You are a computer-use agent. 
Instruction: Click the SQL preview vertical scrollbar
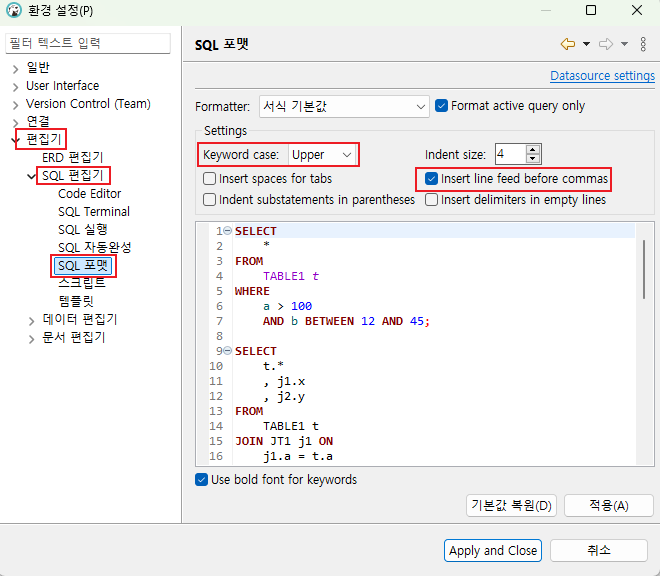pos(644,269)
